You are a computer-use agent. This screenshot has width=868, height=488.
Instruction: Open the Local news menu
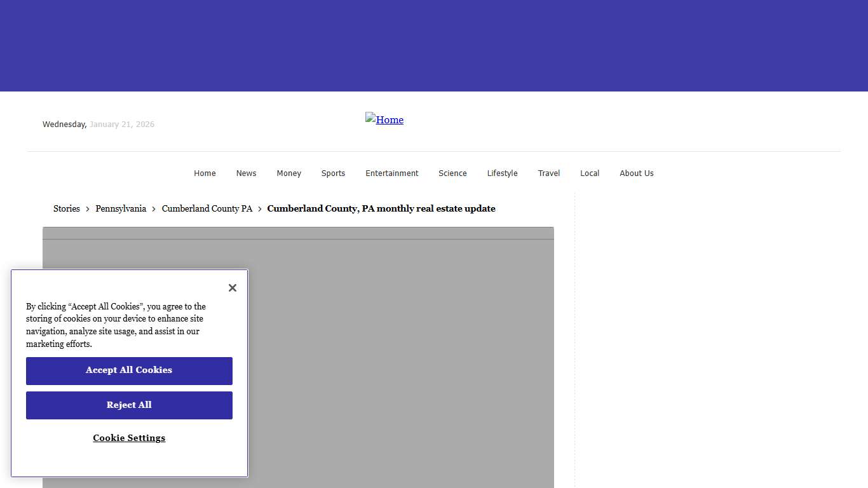pyautogui.click(x=589, y=173)
